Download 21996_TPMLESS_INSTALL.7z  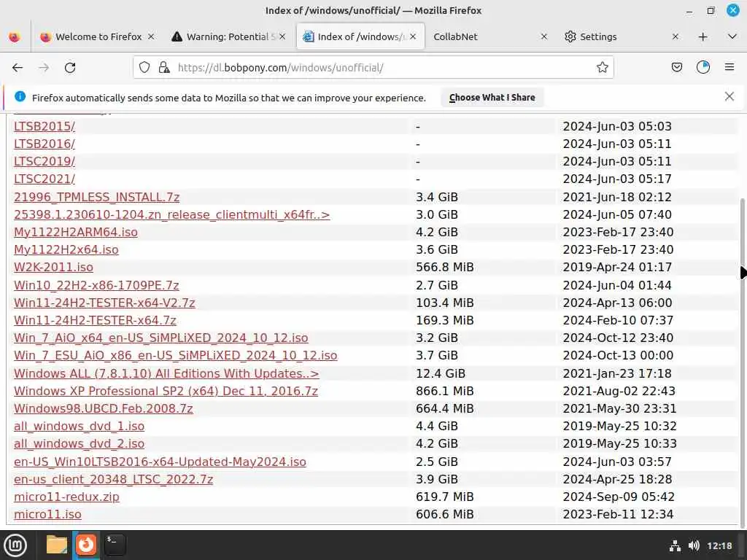tap(97, 197)
